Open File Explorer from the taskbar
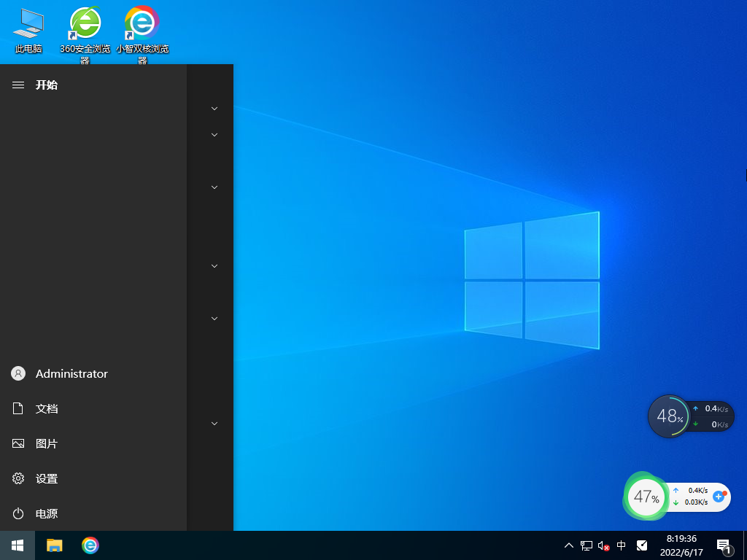 (55, 545)
